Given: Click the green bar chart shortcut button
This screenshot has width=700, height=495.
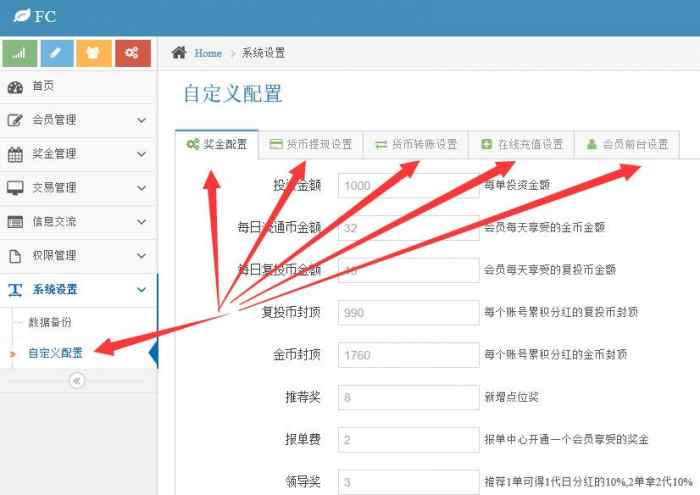Looking at the screenshot, I should [20, 53].
